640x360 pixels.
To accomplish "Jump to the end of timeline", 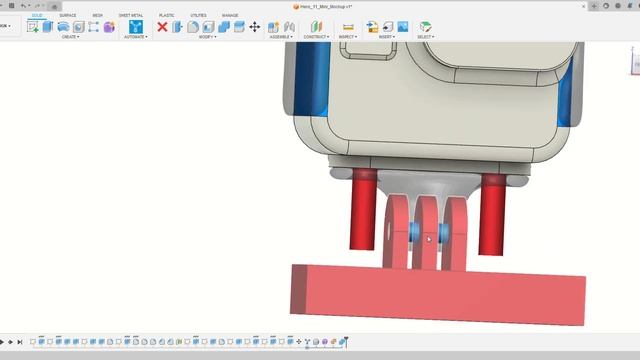I will coord(20,342).
